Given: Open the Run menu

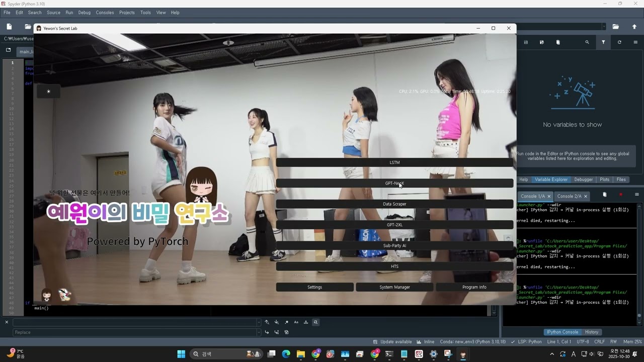Looking at the screenshot, I should coord(69,13).
